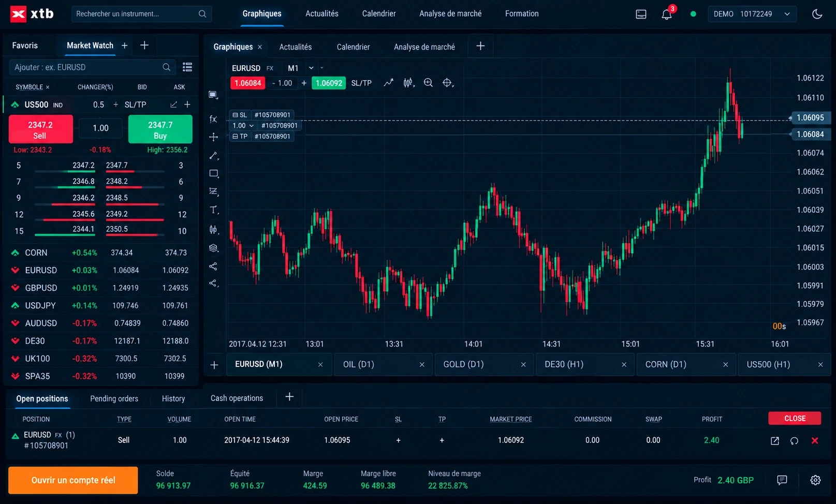Add stop loss plus for EURUSD position
Screen dimensions: 836x504
pyautogui.click(x=398, y=440)
